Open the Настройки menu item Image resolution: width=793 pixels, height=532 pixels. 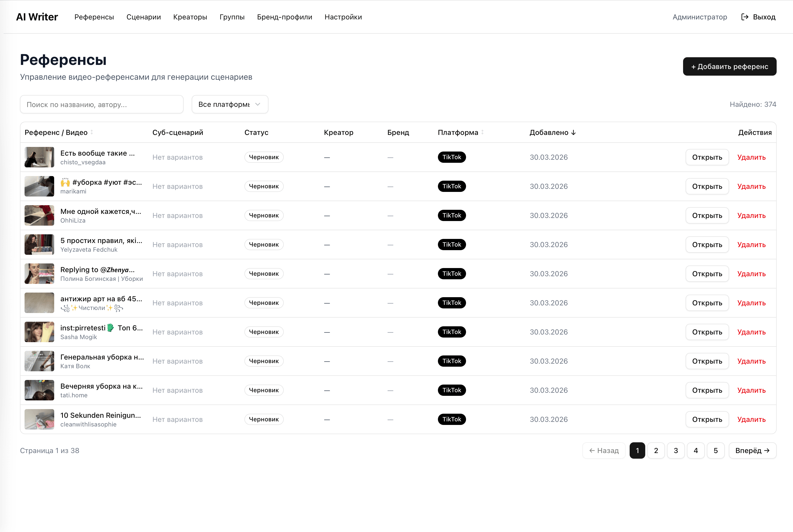point(343,17)
